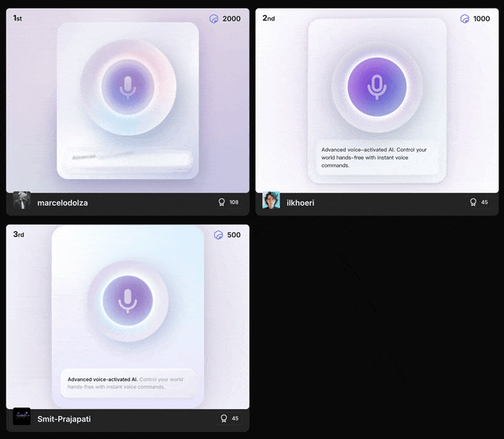Click the points icon beside 2000

click(x=214, y=18)
